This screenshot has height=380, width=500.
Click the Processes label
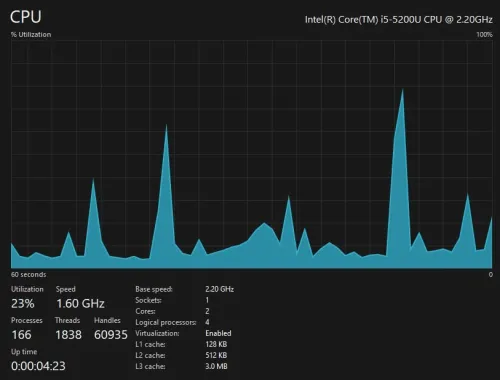(27, 320)
